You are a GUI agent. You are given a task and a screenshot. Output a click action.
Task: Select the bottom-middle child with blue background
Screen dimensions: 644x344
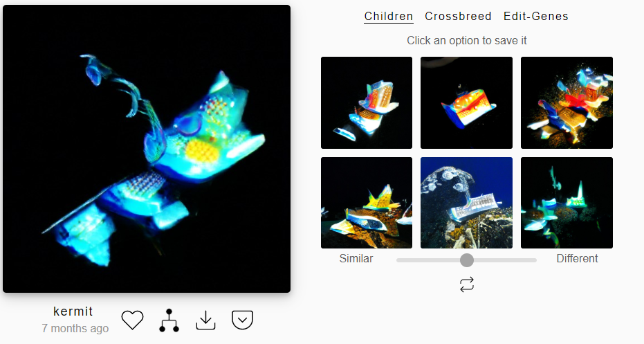pyautogui.click(x=466, y=203)
